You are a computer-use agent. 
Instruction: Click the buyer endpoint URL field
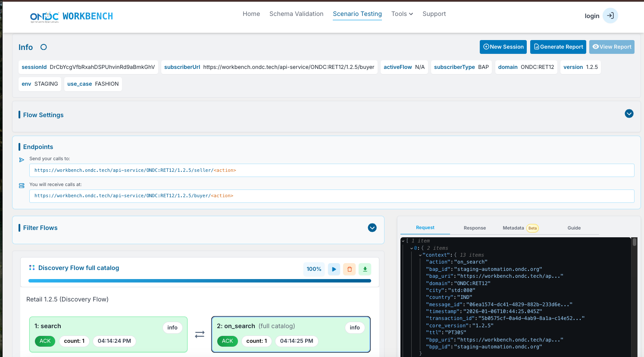(x=331, y=196)
